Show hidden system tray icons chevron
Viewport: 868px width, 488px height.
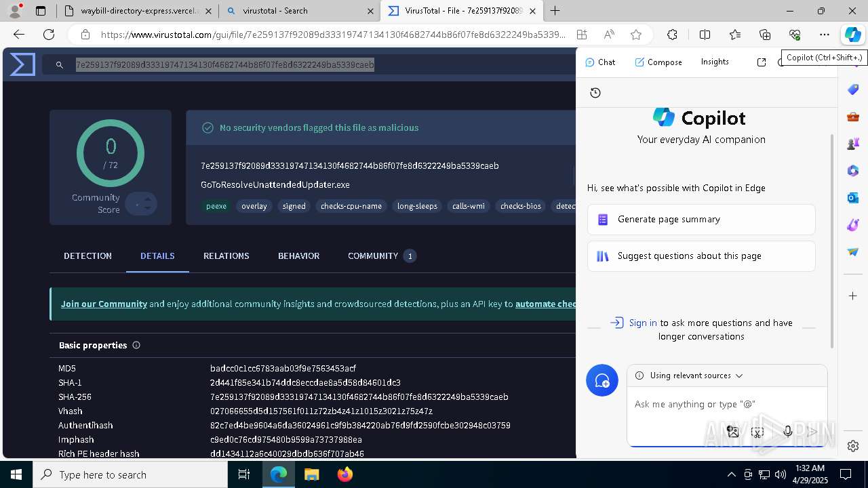[731, 474]
